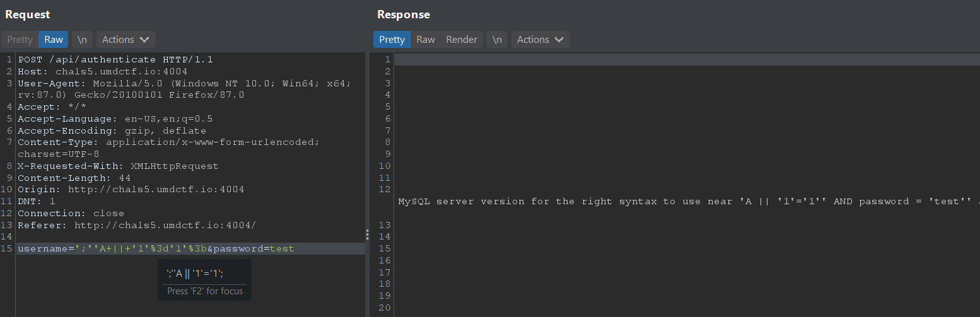
Task: Open the Render tab in Response panel
Action: [462, 39]
